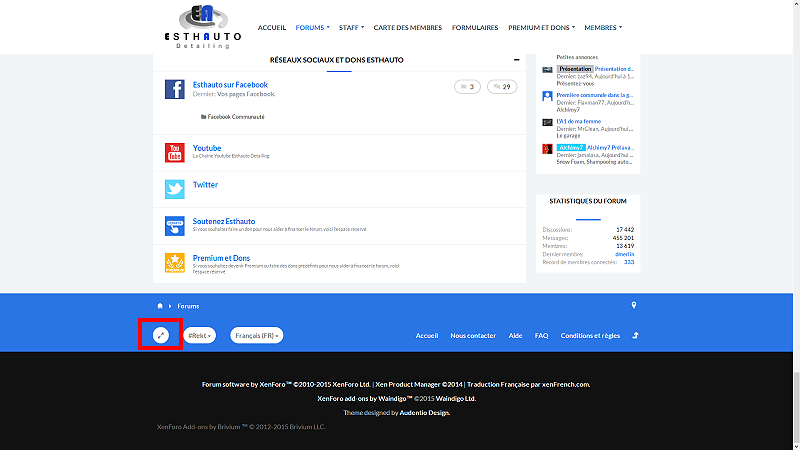Select the Formulaires navigation item

[x=475, y=28]
